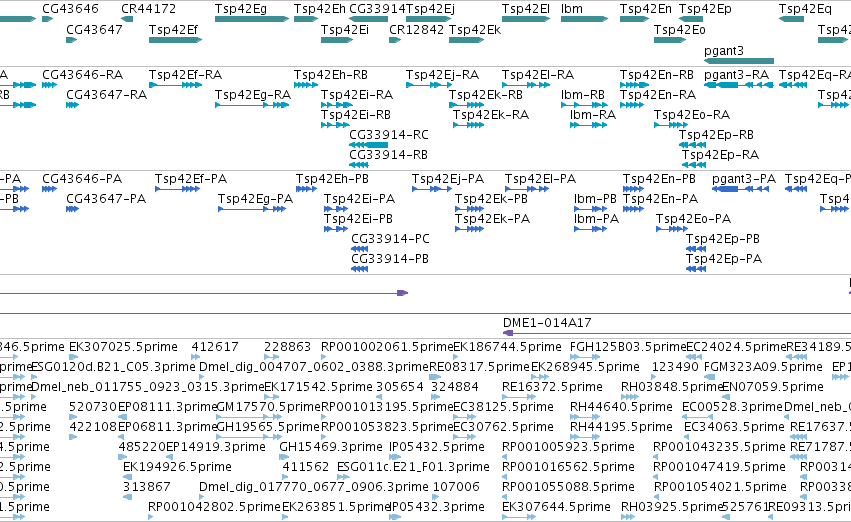Select EST RP001047419.5prime

719,467
